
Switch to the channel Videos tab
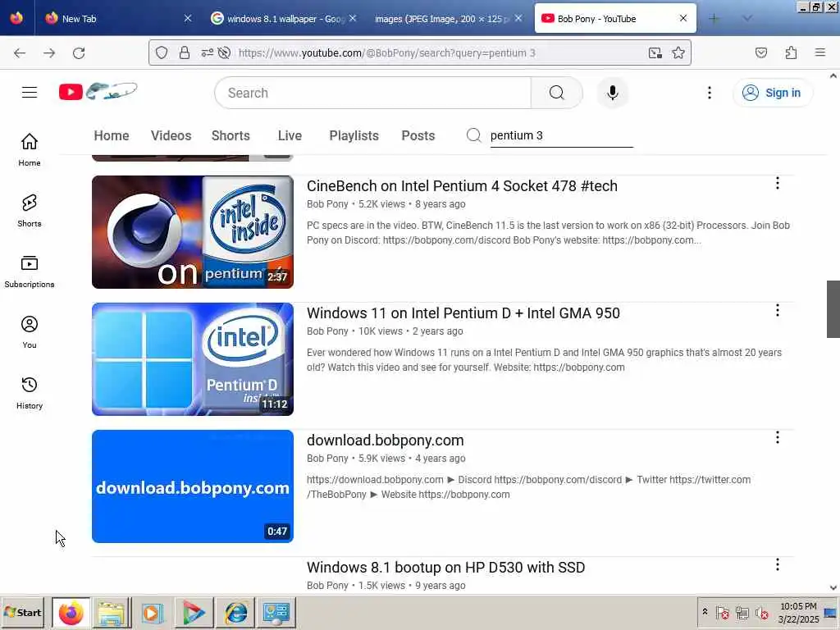[x=171, y=135]
